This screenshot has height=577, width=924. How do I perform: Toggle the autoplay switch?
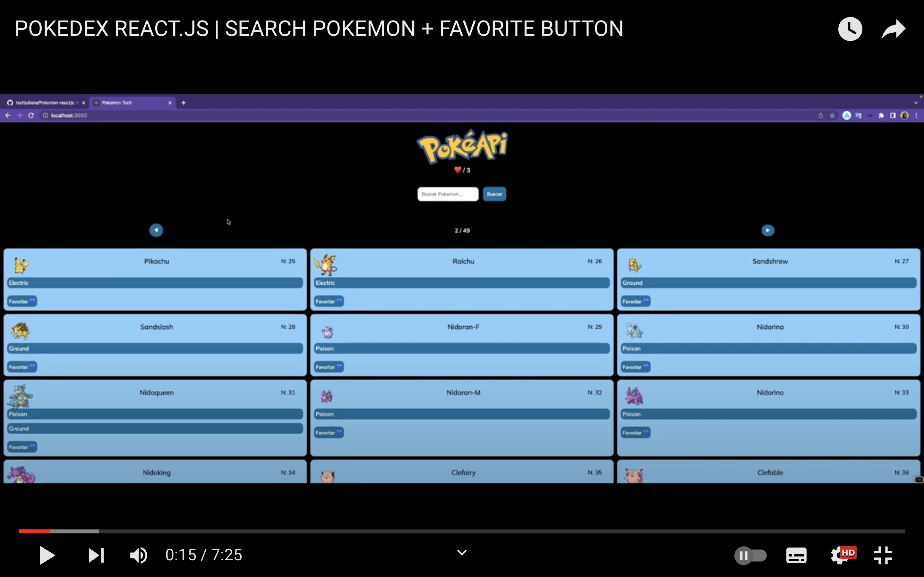tap(750, 555)
